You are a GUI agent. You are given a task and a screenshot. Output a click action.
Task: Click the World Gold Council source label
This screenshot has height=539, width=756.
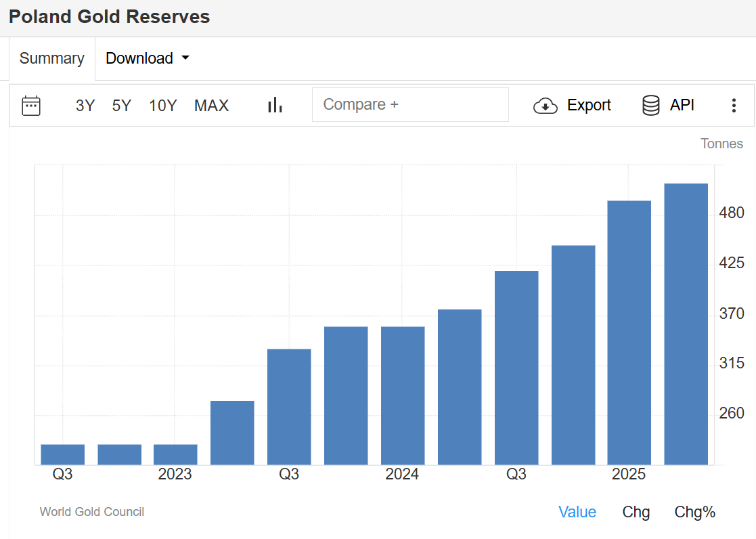click(92, 512)
